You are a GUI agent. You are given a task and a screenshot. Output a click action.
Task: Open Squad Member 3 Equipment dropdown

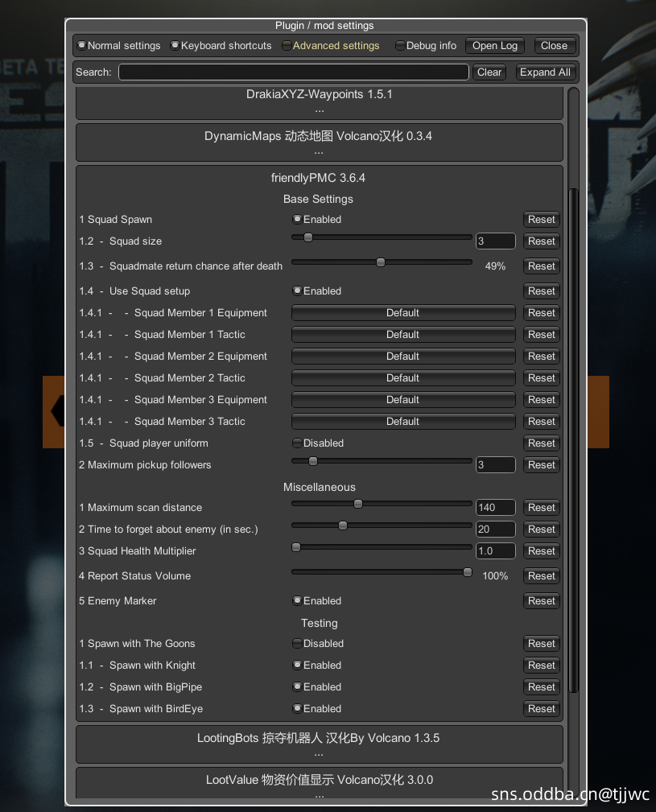(402, 400)
